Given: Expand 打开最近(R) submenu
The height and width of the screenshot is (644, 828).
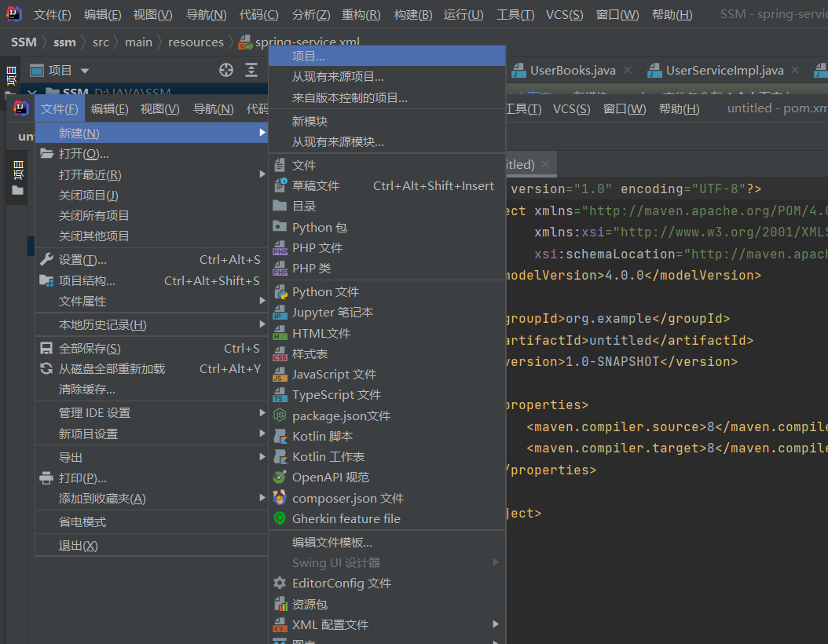Looking at the screenshot, I should [152, 174].
